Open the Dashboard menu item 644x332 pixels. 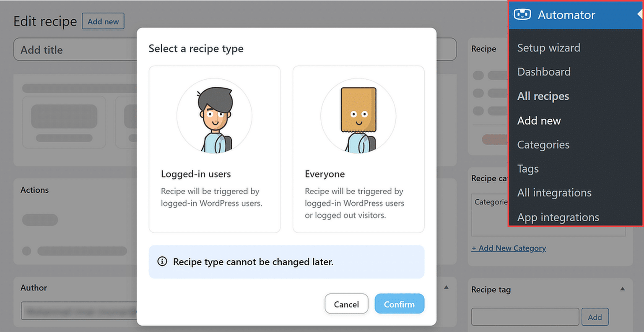544,72
